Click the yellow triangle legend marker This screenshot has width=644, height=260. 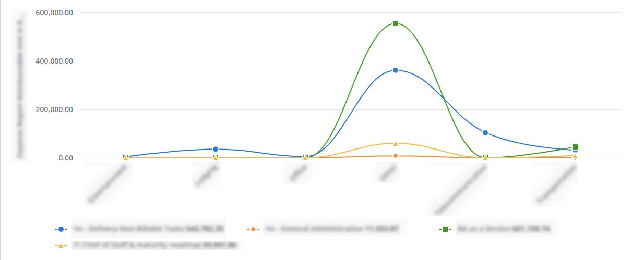coord(61,245)
